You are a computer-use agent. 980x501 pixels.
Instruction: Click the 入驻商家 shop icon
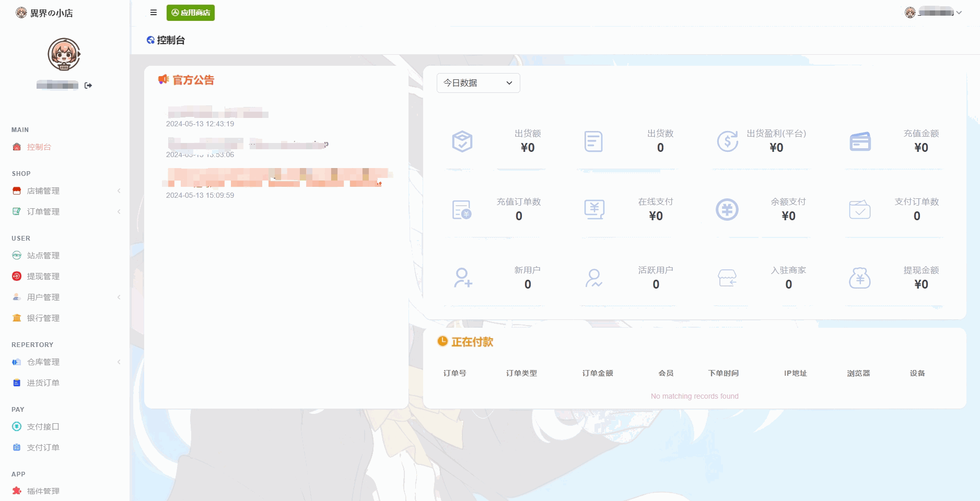tap(727, 278)
